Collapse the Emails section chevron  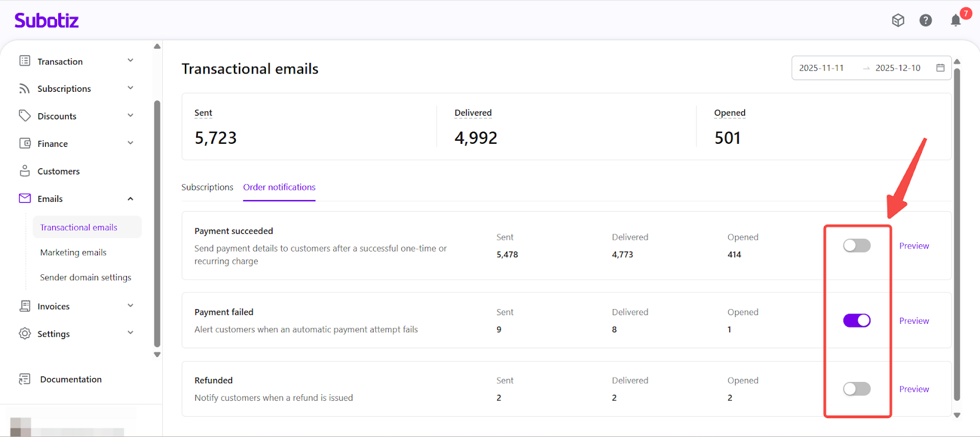pyautogui.click(x=130, y=199)
